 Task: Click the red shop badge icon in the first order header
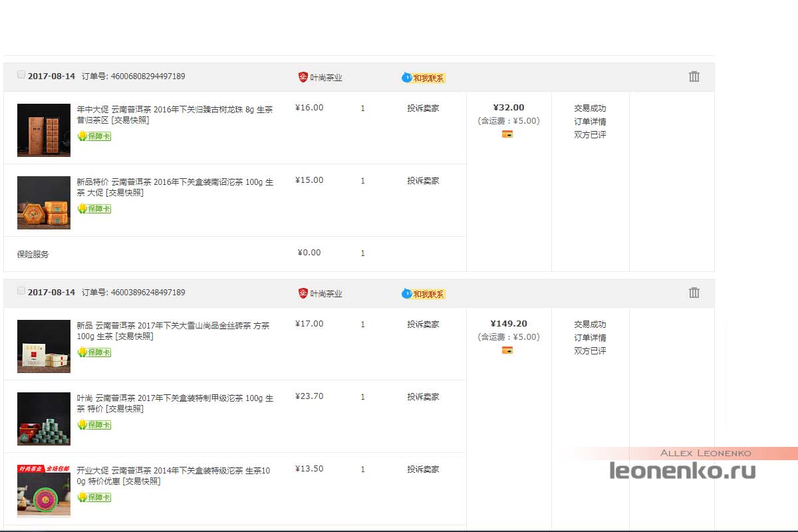click(303, 77)
